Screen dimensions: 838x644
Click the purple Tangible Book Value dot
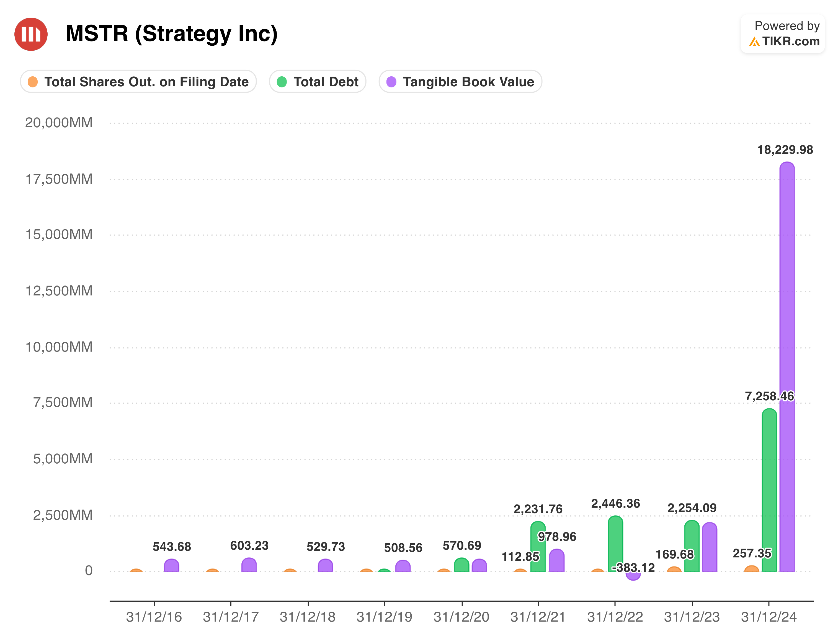click(x=391, y=82)
